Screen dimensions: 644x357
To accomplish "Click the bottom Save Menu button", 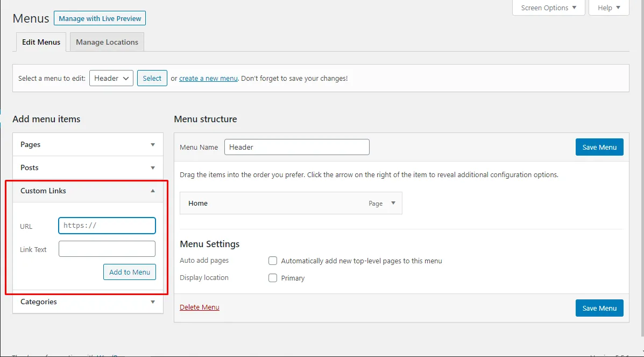I will [599, 308].
